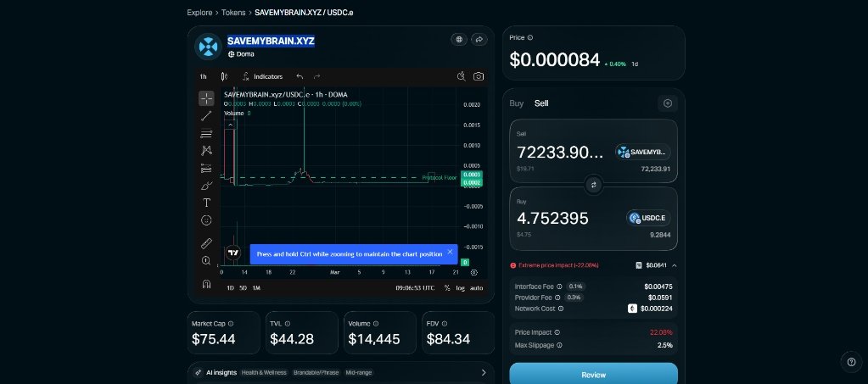
Task: Share the SAVEMYBRAIN.XYZ token page
Action: click(479, 39)
